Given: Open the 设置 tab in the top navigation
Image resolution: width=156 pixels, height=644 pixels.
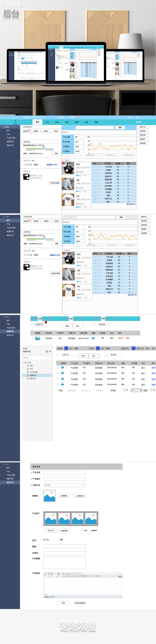Looking at the screenshot, I should (x=96, y=122).
